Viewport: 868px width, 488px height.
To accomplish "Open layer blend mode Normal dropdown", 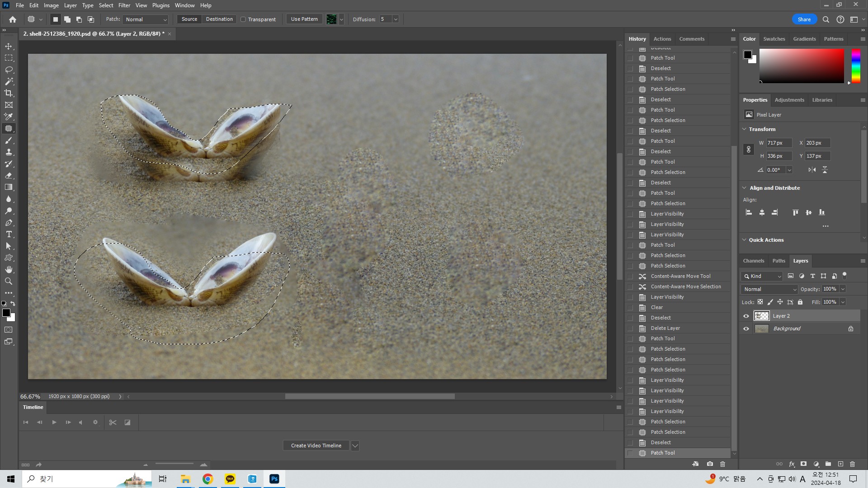I will pyautogui.click(x=769, y=289).
